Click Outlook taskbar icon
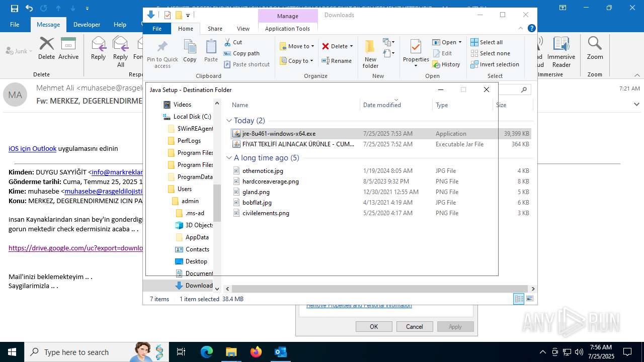The width and height of the screenshot is (644, 362). [280, 352]
